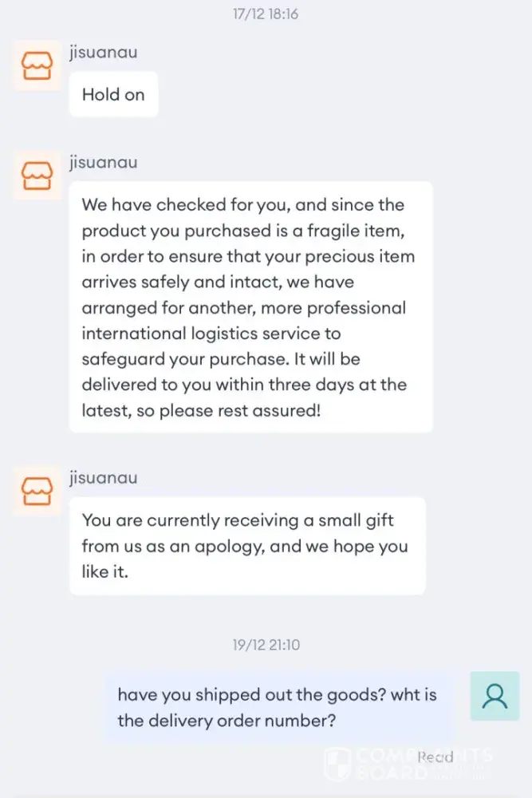The height and width of the screenshot is (798, 532).
Task: Click the "have you shipped out the goods" message
Action: click(x=278, y=706)
